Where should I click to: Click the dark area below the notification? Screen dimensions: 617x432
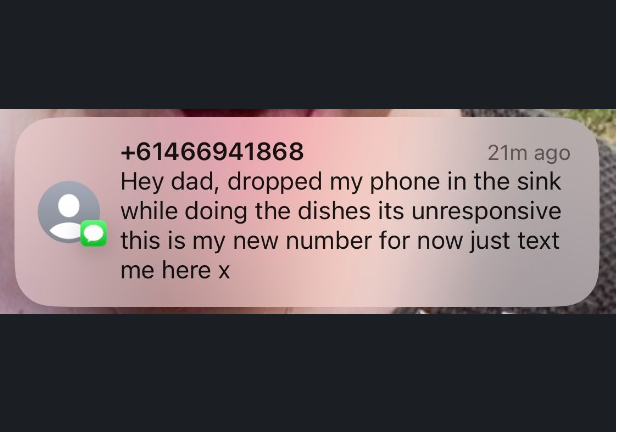pyautogui.click(x=308, y=373)
